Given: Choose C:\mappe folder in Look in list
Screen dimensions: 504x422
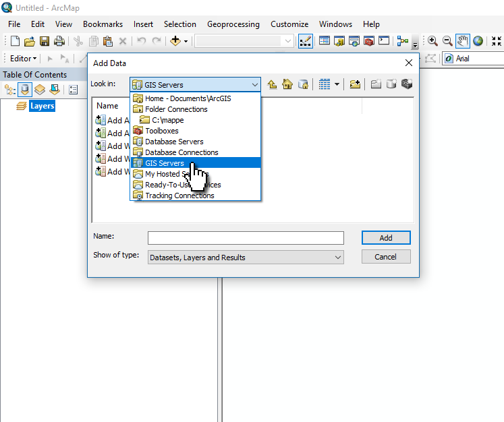Looking at the screenshot, I should tap(196, 120).
